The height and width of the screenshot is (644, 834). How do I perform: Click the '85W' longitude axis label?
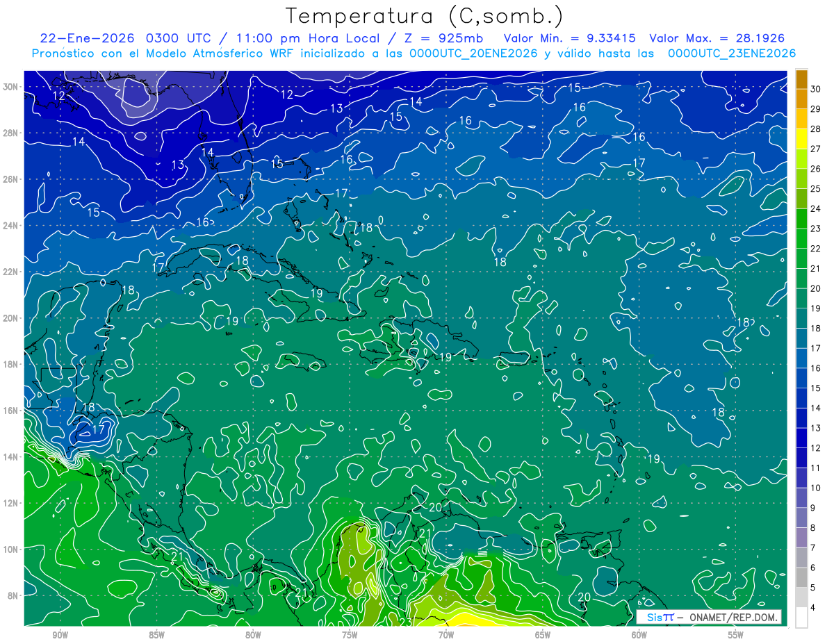156,635
